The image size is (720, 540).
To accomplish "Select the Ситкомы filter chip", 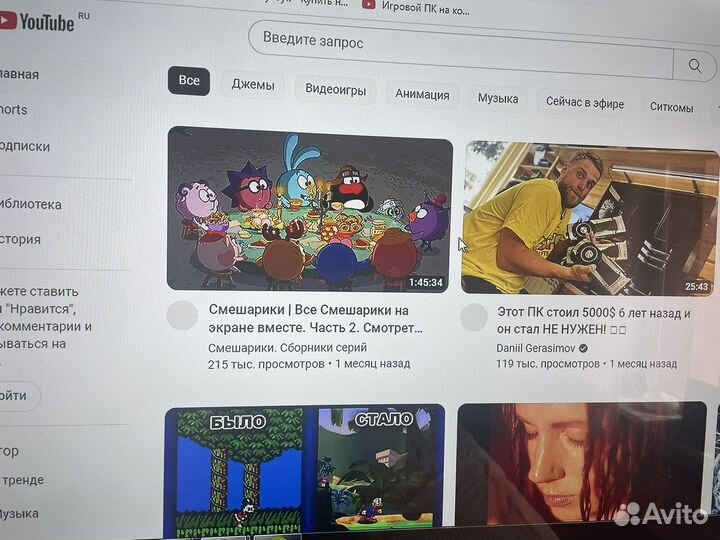I will click(671, 106).
